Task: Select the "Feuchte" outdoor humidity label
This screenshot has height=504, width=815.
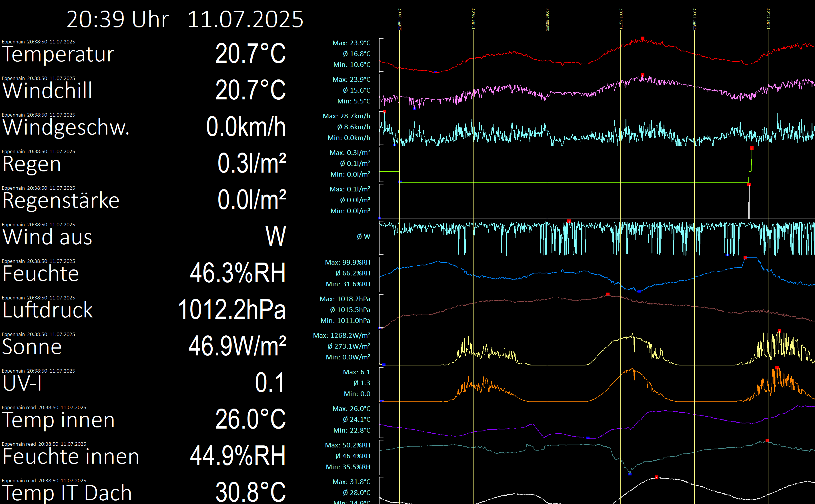Action: click(40, 274)
